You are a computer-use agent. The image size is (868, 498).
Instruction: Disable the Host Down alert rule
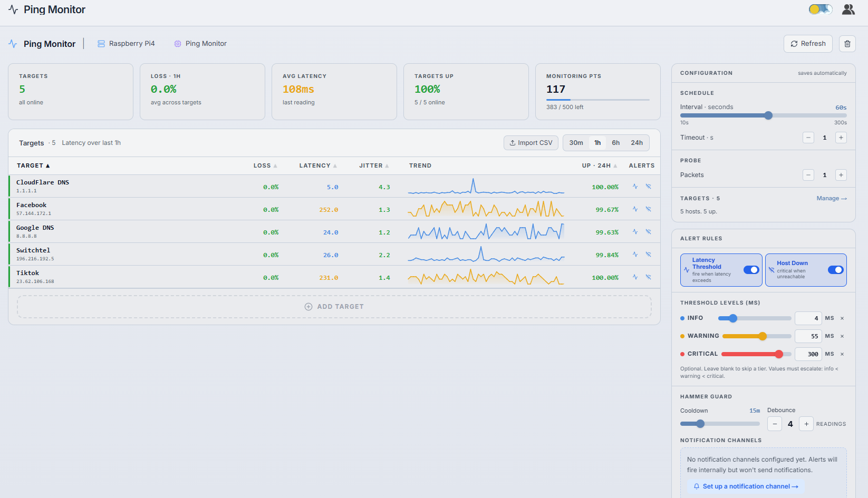pyautogui.click(x=836, y=270)
